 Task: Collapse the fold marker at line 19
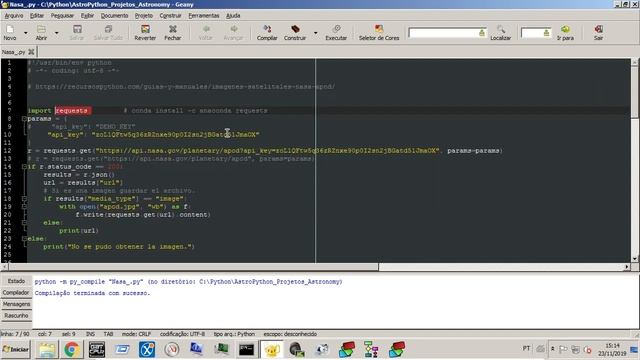24,207
